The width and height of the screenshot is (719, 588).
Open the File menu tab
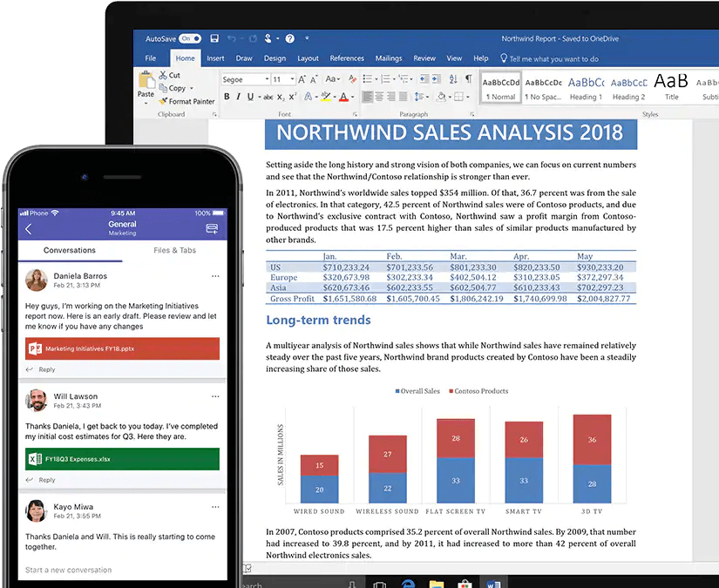[x=151, y=58]
